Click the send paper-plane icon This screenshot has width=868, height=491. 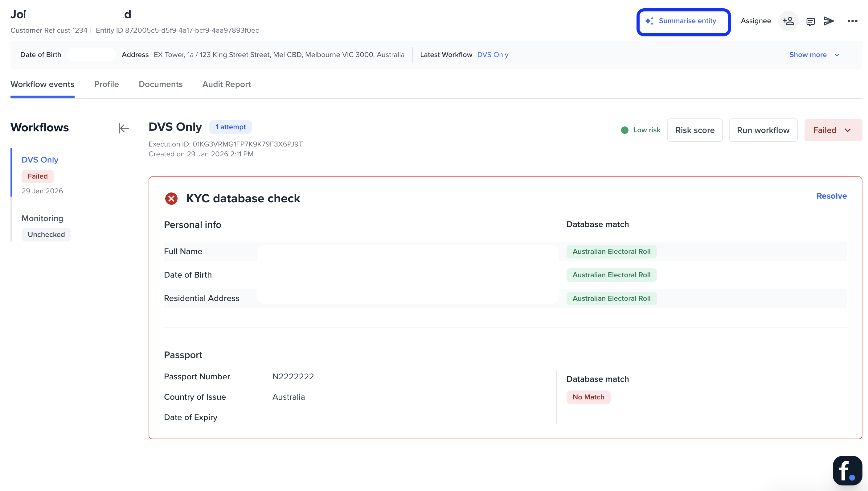coord(829,21)
